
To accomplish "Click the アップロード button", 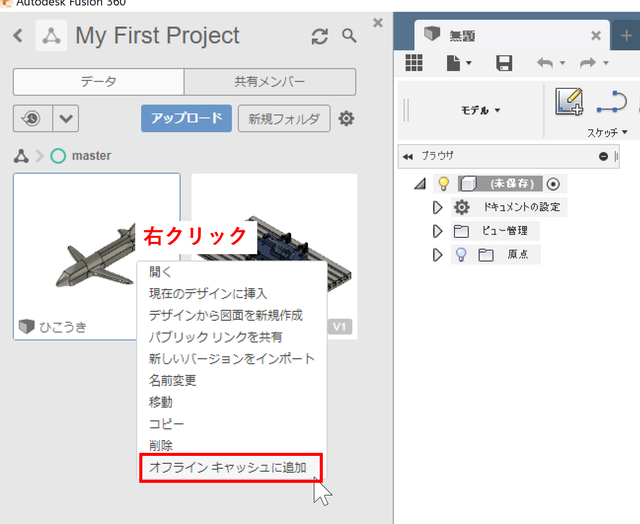I will click(187, 118).
